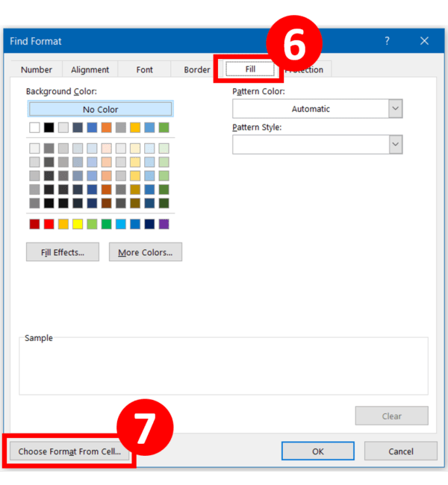This screenshot has height=485, width=448.
Task: Open the Number tab
Action: [37, 69]
